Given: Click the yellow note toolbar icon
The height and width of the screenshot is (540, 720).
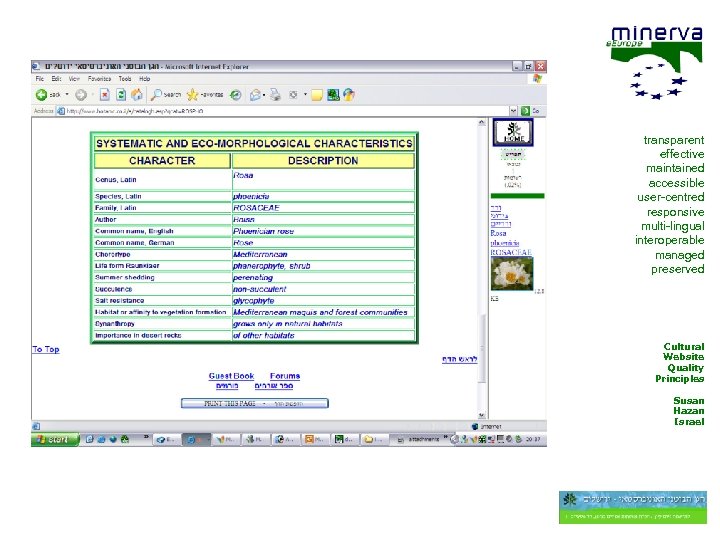Looking at the screenshot, I should coord(316,95).
